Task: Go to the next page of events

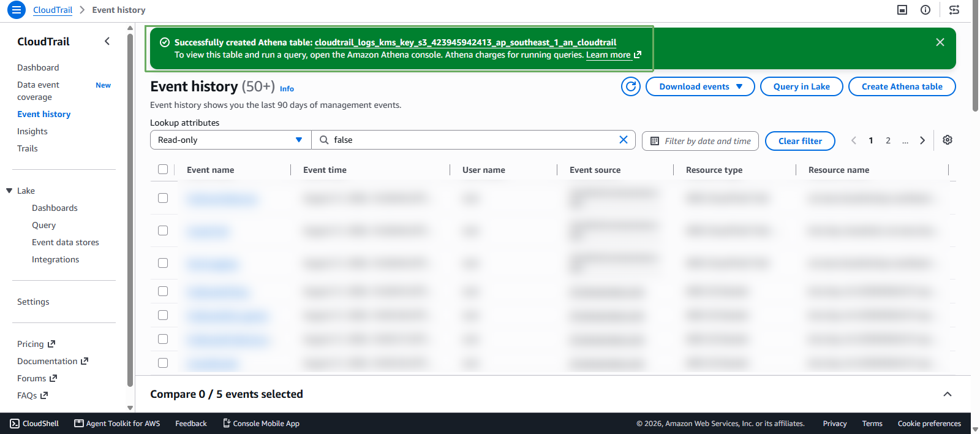Action: [x=922, y=140]
